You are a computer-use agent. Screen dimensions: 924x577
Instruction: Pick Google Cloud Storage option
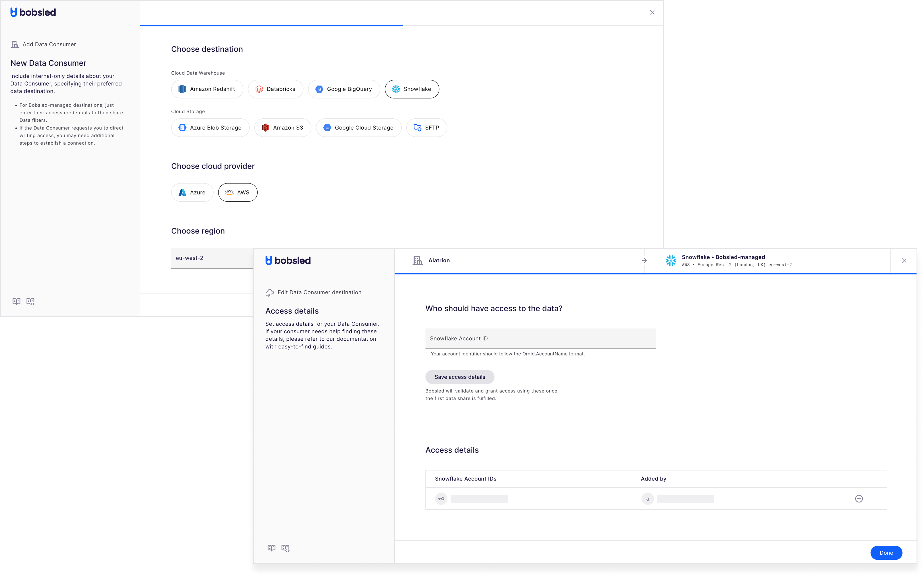359,127
